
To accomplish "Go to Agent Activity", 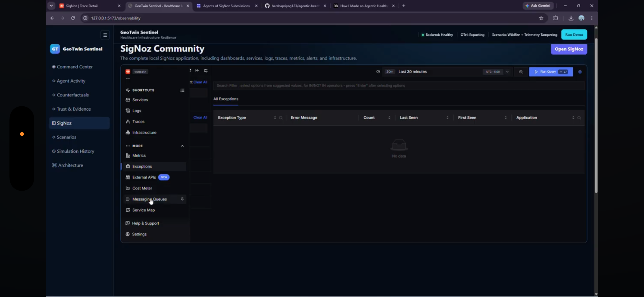I will [79, 81].
